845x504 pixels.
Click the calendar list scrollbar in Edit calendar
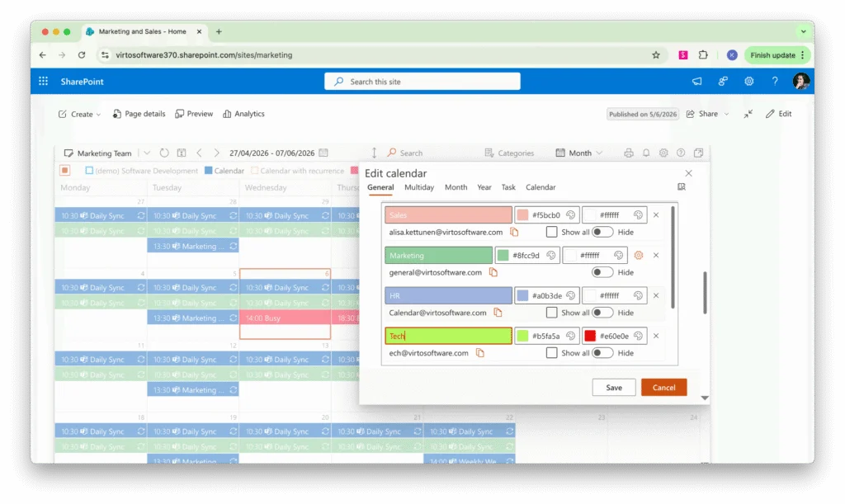673,257
